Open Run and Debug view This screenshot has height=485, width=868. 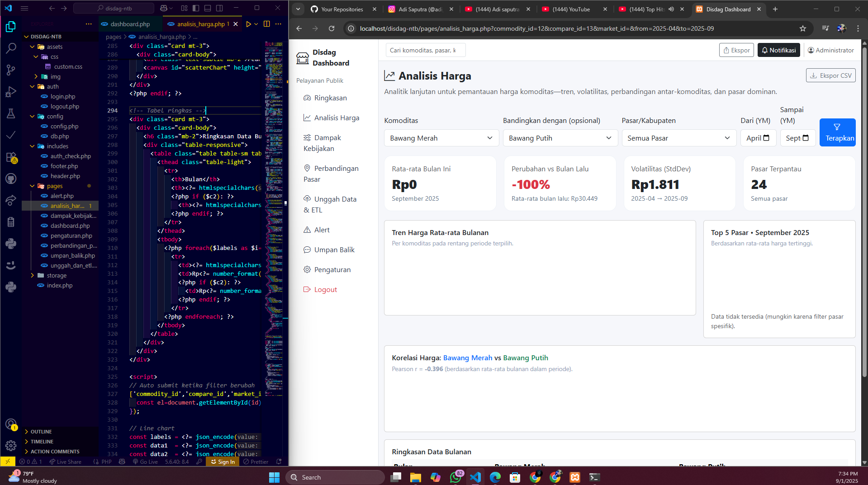(11, 92)
